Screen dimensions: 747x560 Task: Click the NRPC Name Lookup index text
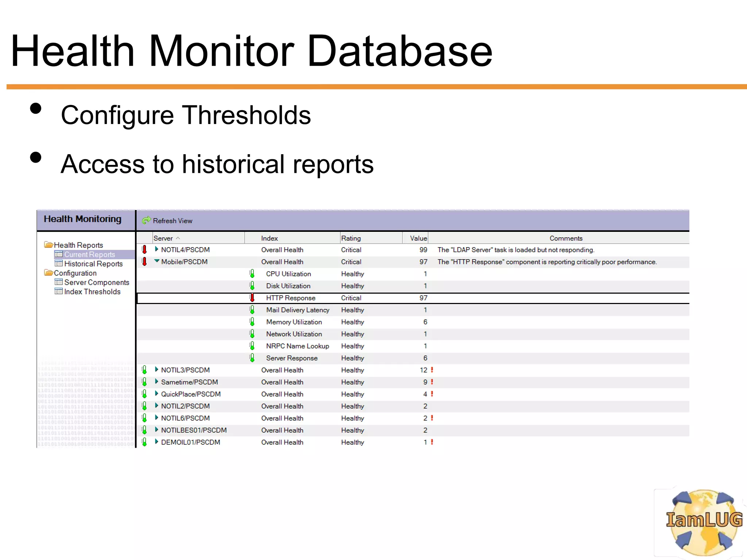point(298,346)
